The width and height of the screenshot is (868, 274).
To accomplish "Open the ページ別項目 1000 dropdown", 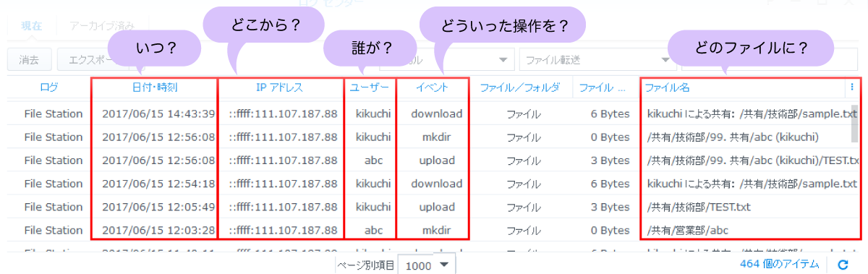I will [427, 265].
